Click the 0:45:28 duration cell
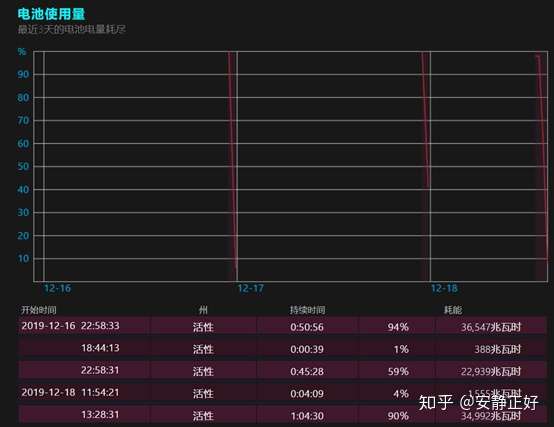The image size is (554, 427). pos(307,372)
